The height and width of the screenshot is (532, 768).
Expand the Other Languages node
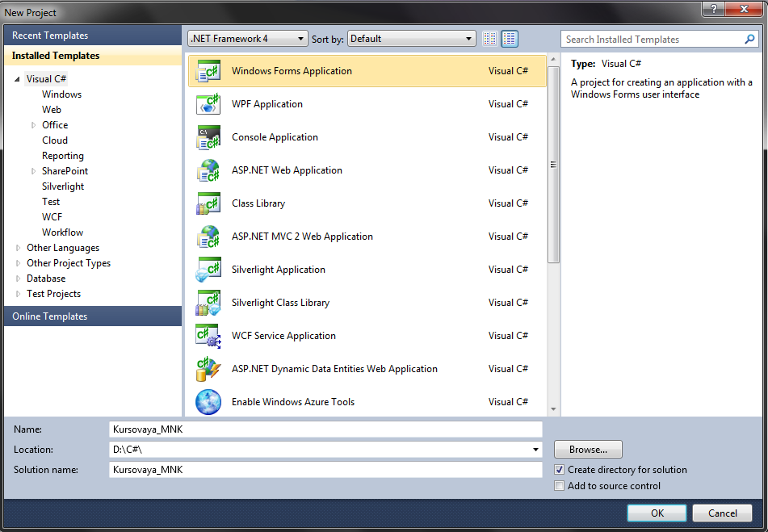[x=18, y=248]
